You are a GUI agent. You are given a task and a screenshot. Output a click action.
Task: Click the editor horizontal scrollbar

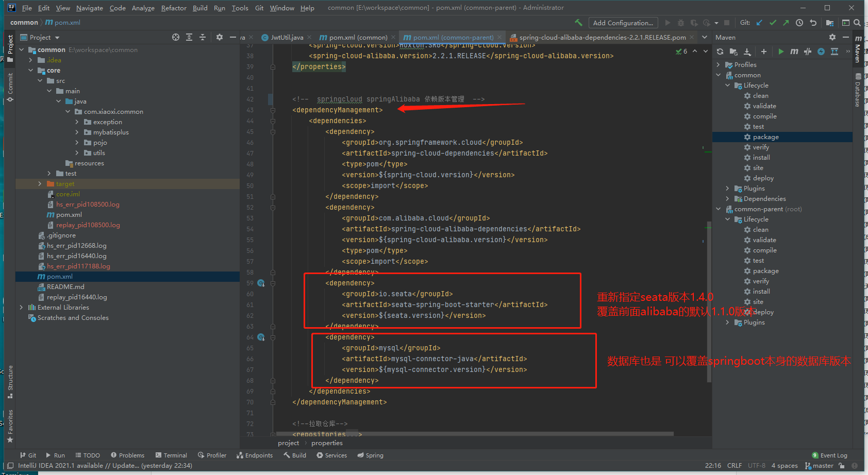coord(474,434)
